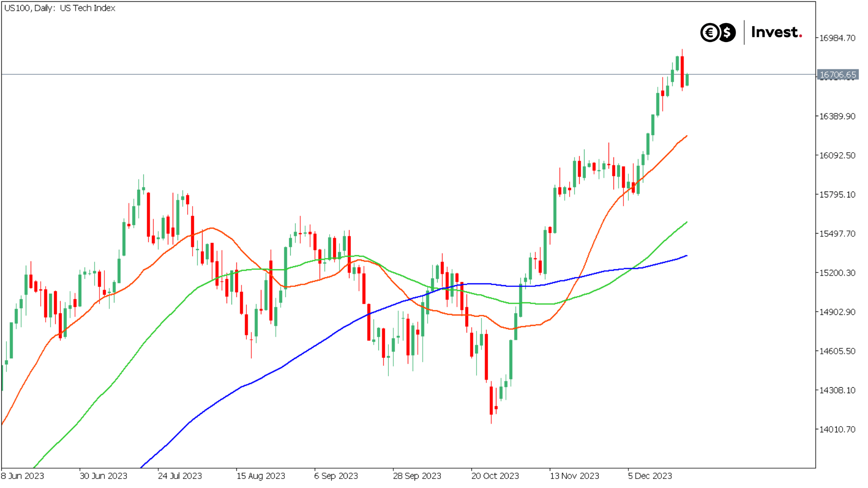Click the 14010.70 price axis label
This screenshot has height=488, width=868.
coord(837,429)
